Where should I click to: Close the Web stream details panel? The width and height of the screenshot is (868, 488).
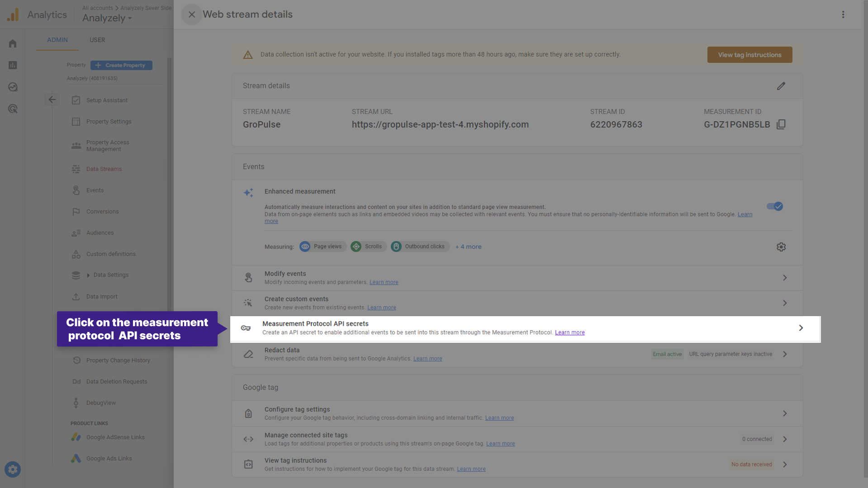[191, 14]
